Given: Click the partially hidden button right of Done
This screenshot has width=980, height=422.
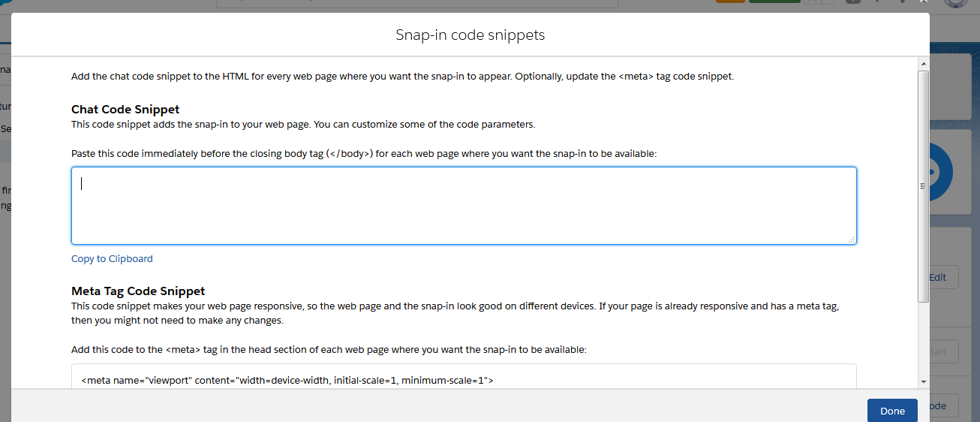Looking at the screenshot, I should pos(937,406).
